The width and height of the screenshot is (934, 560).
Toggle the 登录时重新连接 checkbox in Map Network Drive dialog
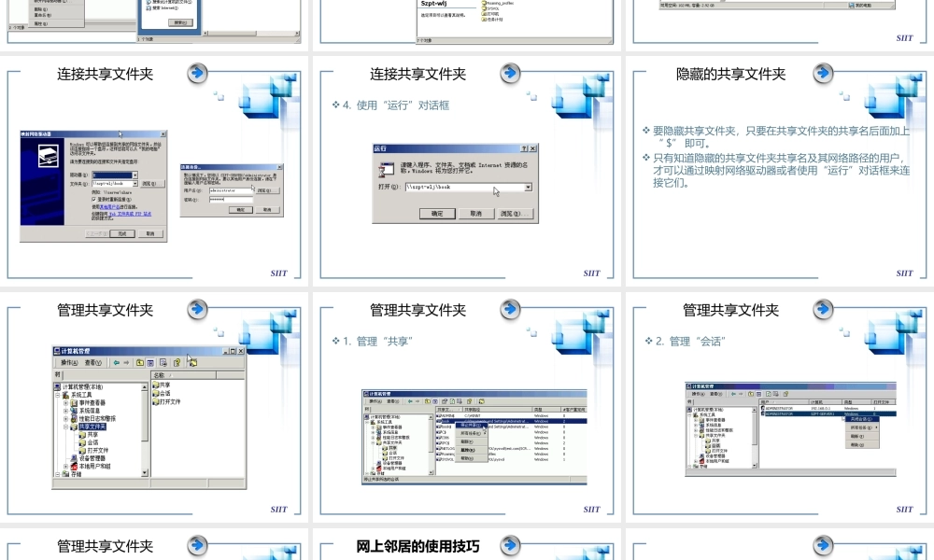coord(93,200)
